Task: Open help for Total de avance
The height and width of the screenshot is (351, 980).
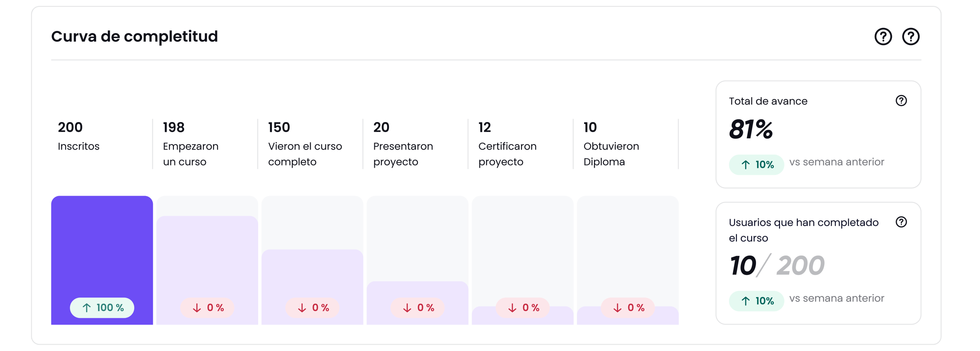Action: (x=901, y=101)
